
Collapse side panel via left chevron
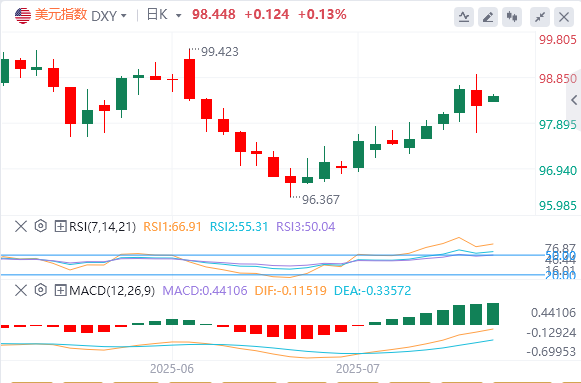574,100
